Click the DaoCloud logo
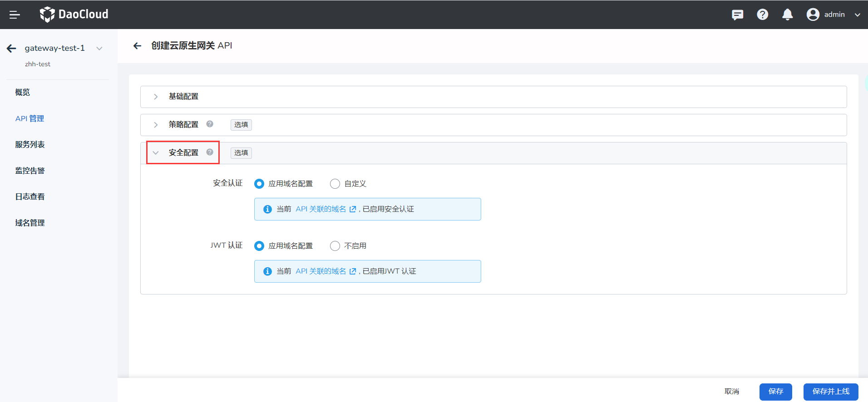868x402 pixels. (x=74, y=15)
